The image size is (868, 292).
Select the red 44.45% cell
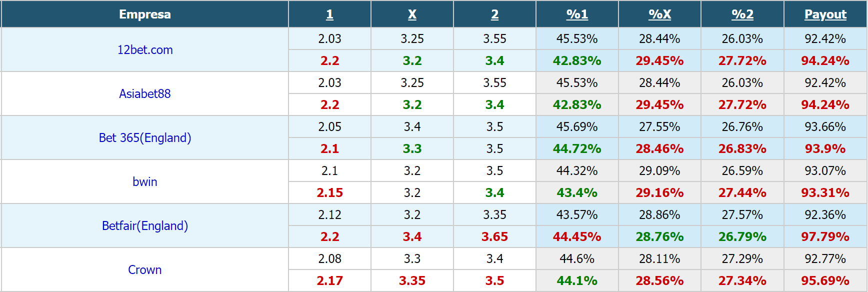pos(577,237)
